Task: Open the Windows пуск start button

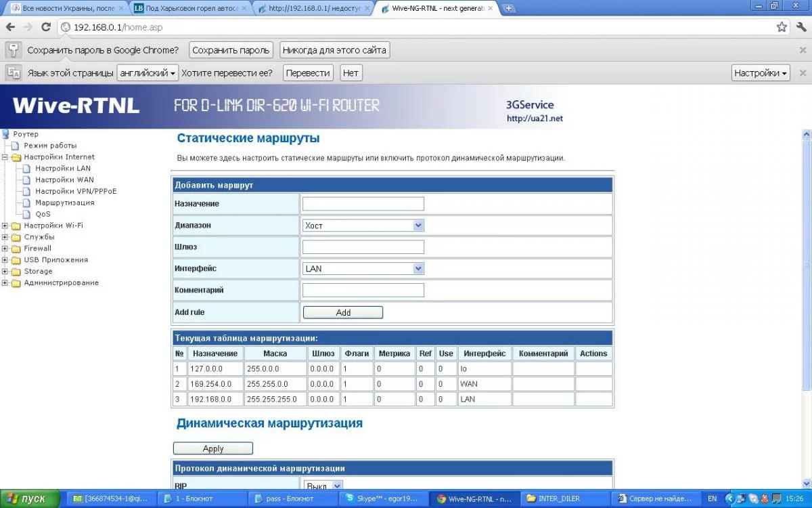Action: click(31, 499)
